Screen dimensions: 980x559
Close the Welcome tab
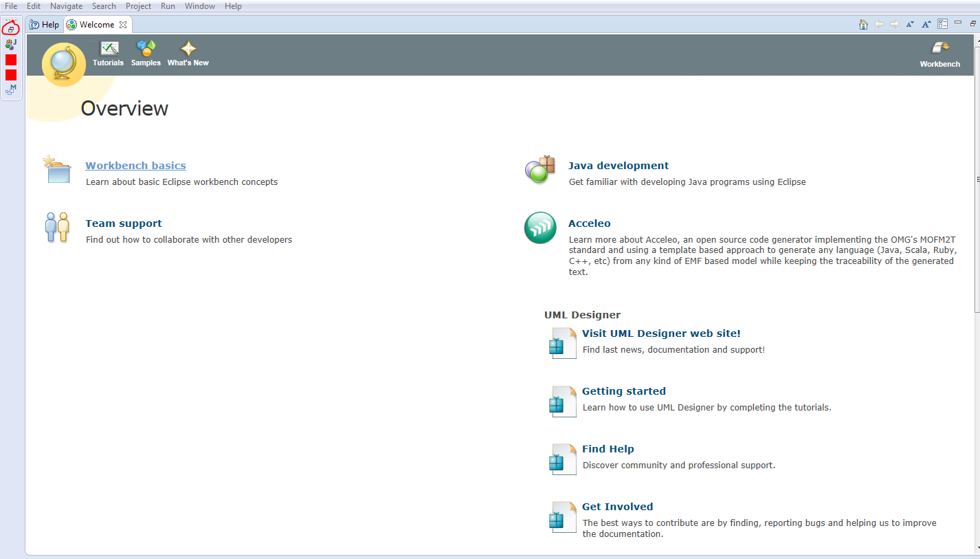click(x=123, y=25)
